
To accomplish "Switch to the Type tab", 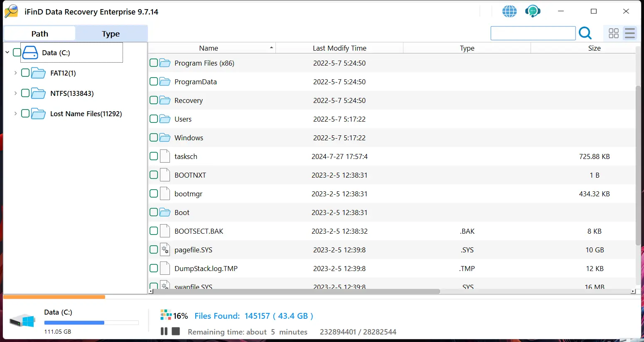I will click(x=111, y=34).
